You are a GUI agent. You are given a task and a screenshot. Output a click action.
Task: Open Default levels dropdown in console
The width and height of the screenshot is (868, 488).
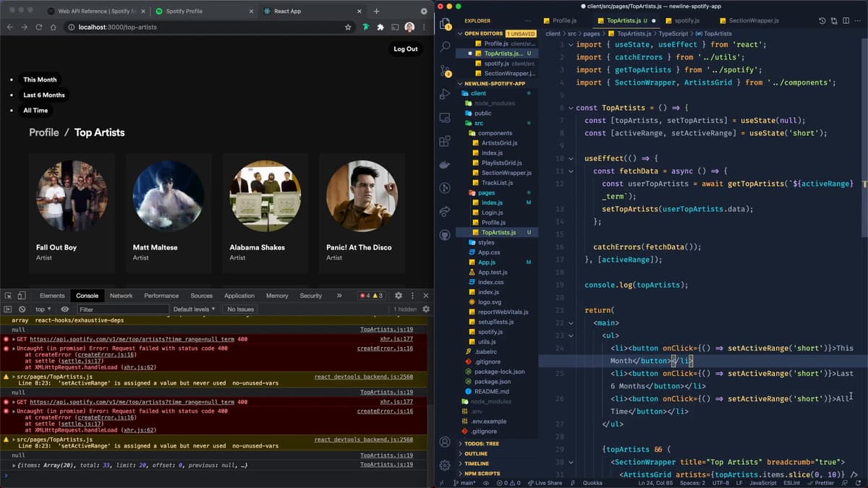pos(194,309)
